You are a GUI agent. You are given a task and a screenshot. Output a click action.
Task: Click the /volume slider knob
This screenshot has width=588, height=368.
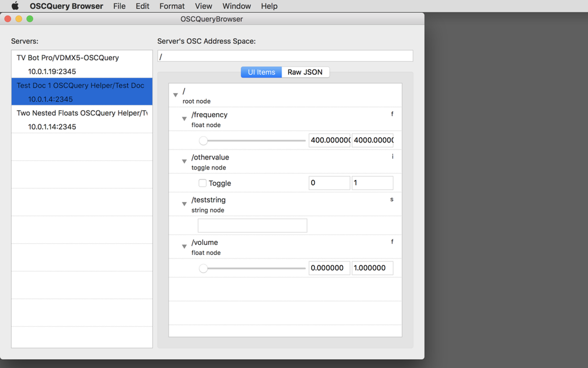point(203,268)
